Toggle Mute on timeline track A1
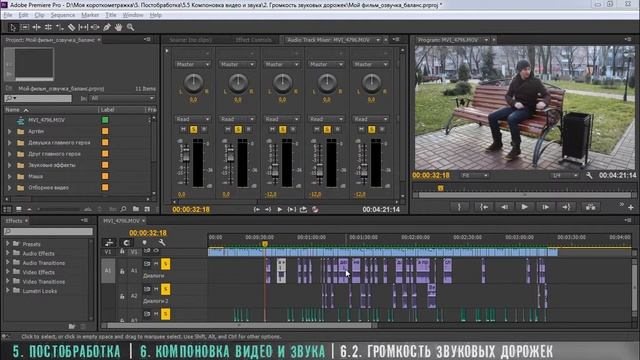This screenshot has width=640, height=360. [156, 264]
